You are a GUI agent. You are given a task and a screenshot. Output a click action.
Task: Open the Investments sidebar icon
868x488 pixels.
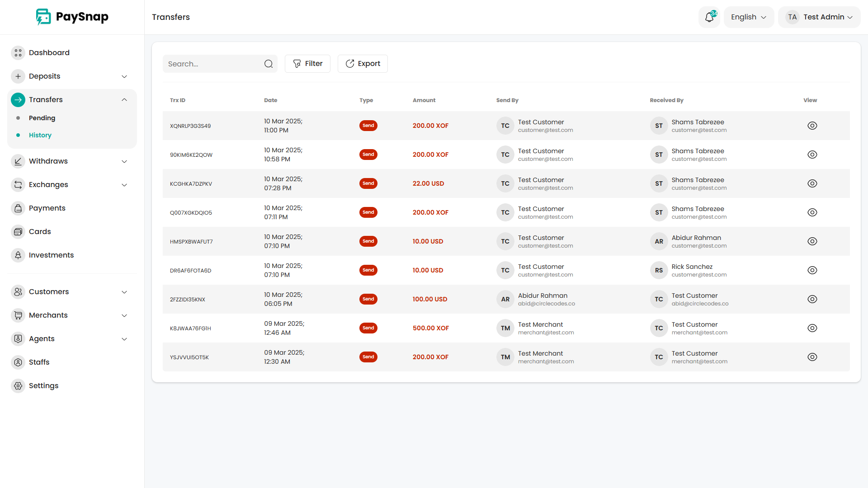point(18,255)
